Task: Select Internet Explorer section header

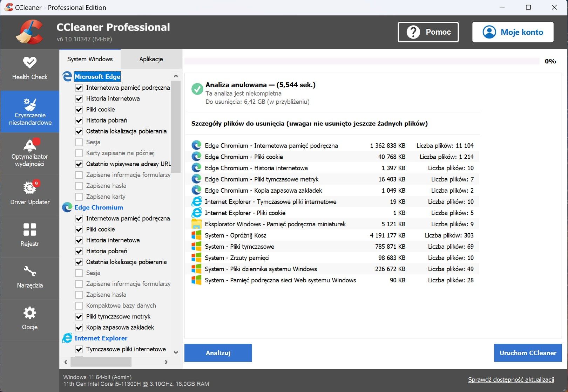Action: tap(101, 338)
